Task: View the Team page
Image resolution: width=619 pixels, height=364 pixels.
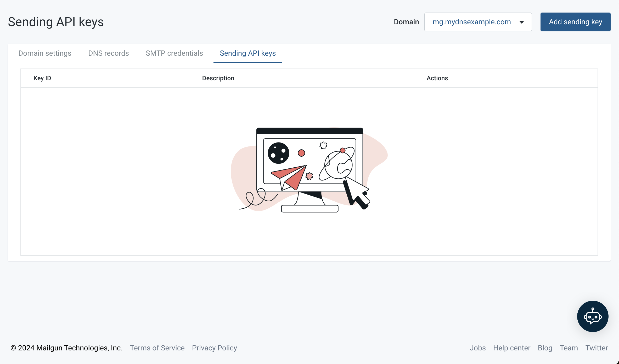Action: pyautogui.click(x=569, y=348)
